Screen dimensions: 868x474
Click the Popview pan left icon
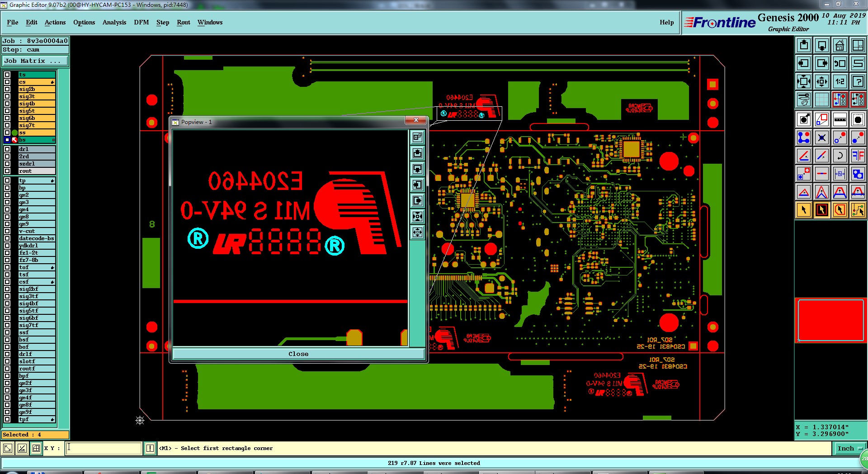coord(417,185)
